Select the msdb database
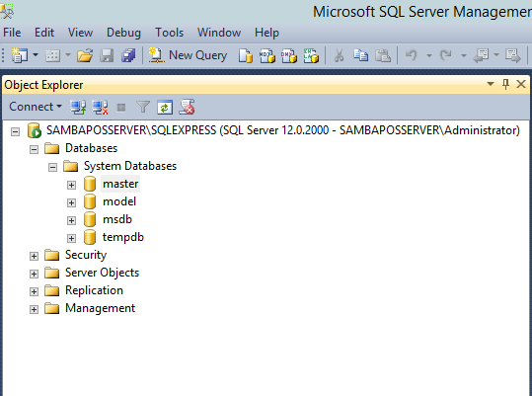Viewport: 532px width, 396px height. (x=117, y=219)
